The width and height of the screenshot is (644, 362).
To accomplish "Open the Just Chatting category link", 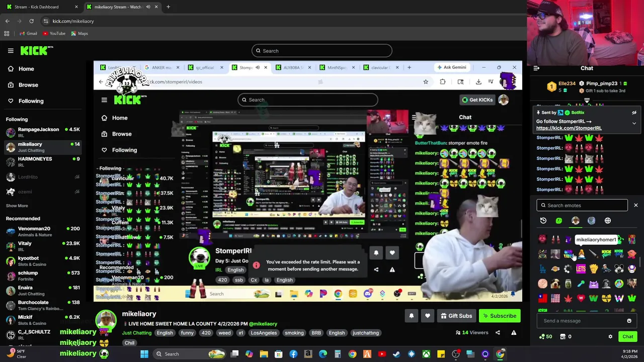I will (x=136, y=333).
